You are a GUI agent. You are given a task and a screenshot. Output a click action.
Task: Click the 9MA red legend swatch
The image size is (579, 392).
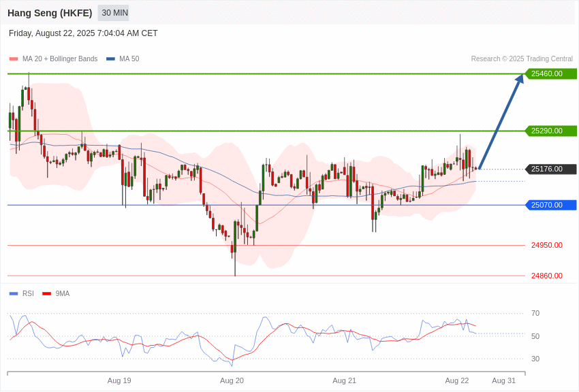[47, 293]
